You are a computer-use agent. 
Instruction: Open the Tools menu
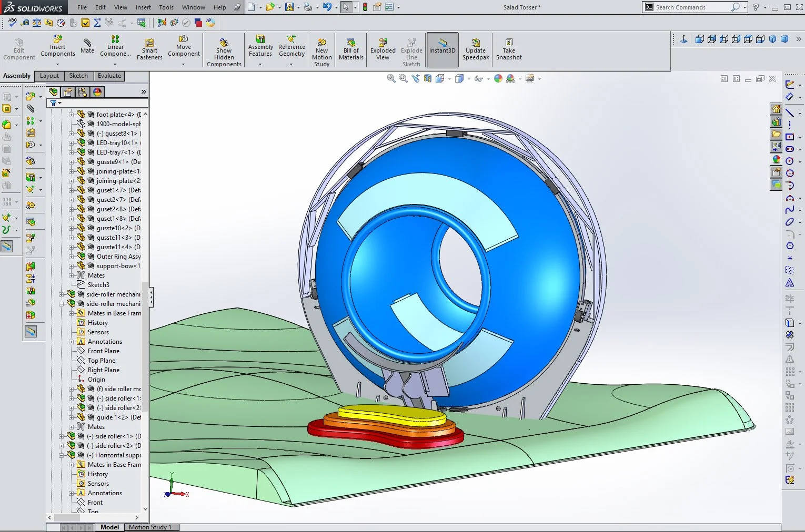click(166, 7)
